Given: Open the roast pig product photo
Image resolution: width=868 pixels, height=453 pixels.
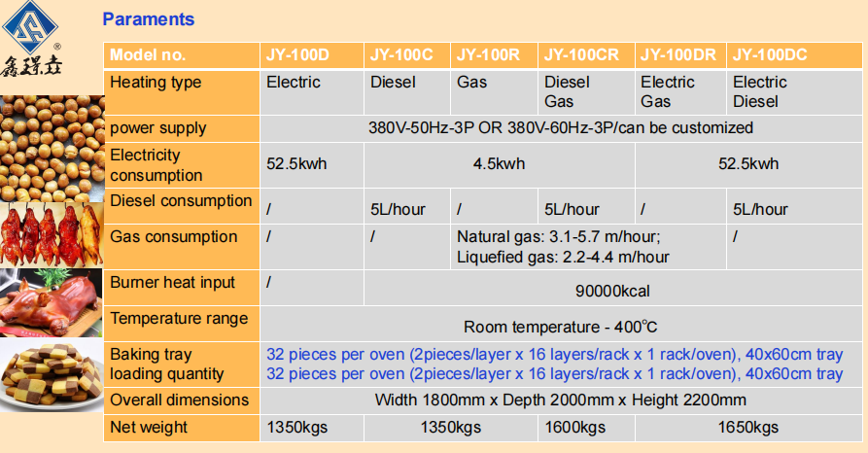Looking at the screenshot, I should (52, 301).
